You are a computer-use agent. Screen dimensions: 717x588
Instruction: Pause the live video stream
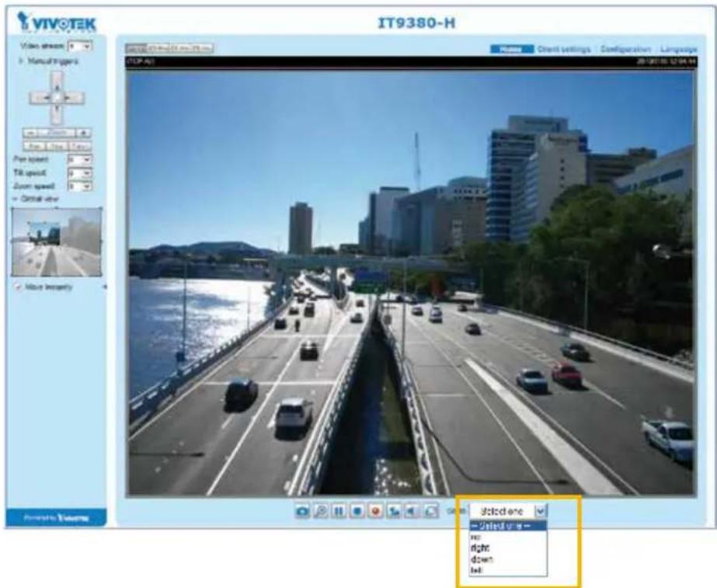[339, 511]
